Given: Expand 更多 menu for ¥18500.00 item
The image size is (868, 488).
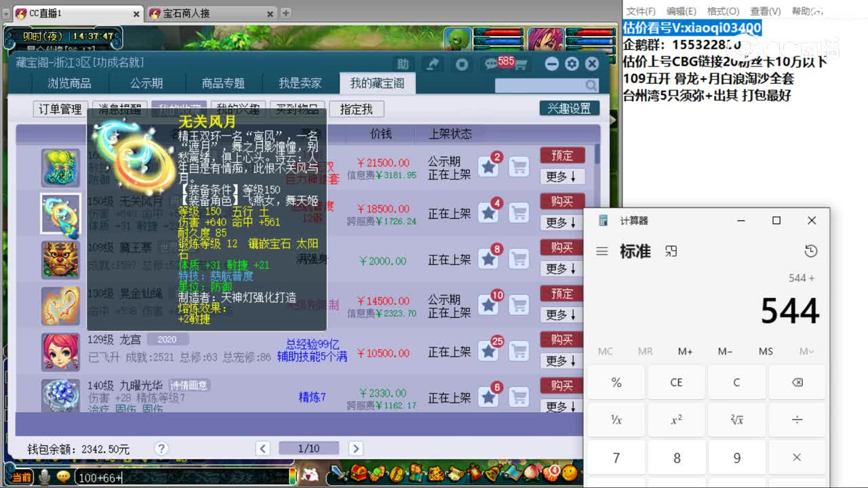Looking at the screenshot, I should pos(561,222).
